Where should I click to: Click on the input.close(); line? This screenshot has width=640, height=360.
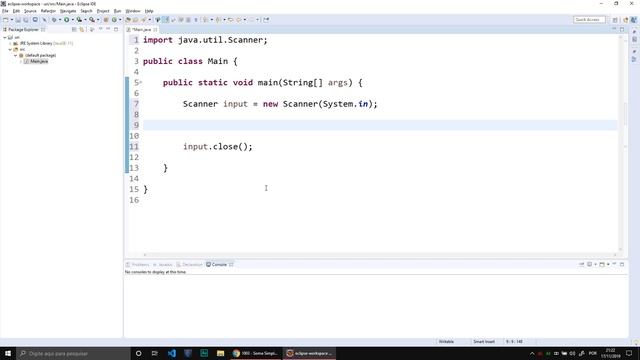tap(218, 147)
